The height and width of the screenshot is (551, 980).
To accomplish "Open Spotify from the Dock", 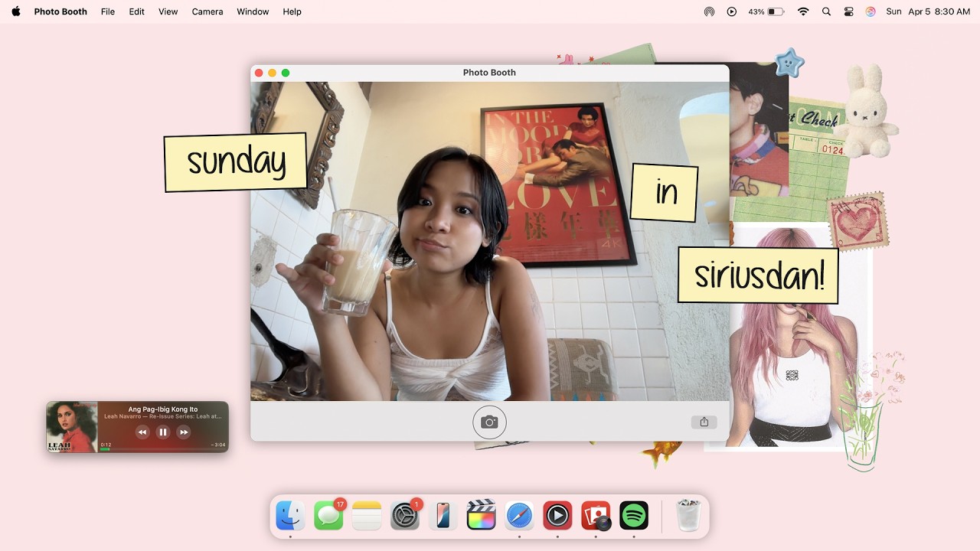I will pos(634,515).
